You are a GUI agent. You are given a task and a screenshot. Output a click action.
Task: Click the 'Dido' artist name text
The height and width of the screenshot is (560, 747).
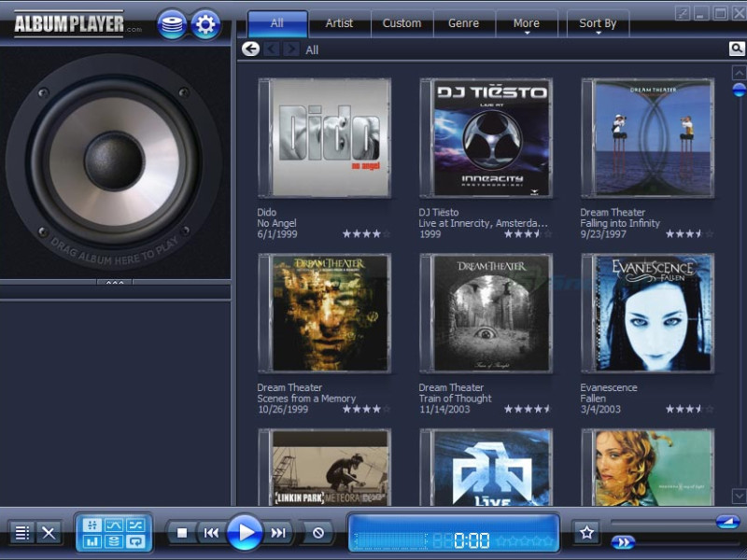click(x=267, y=213)
